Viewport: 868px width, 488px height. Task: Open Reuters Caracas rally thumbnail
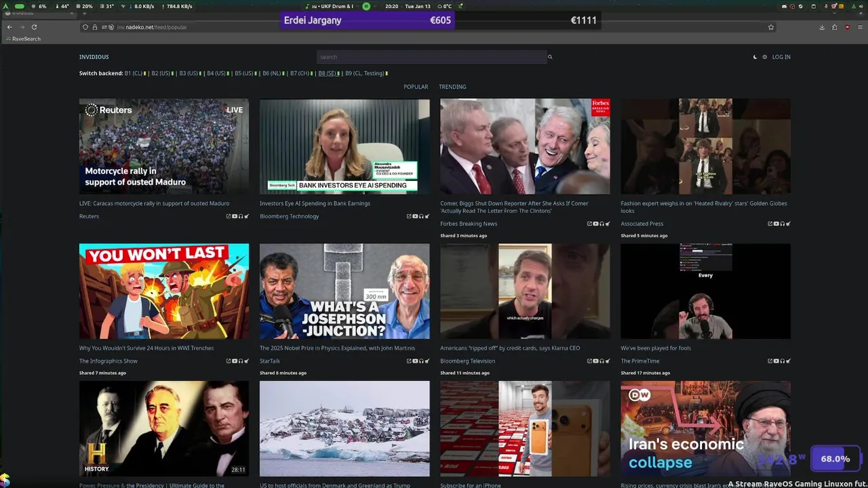[164, 146]
